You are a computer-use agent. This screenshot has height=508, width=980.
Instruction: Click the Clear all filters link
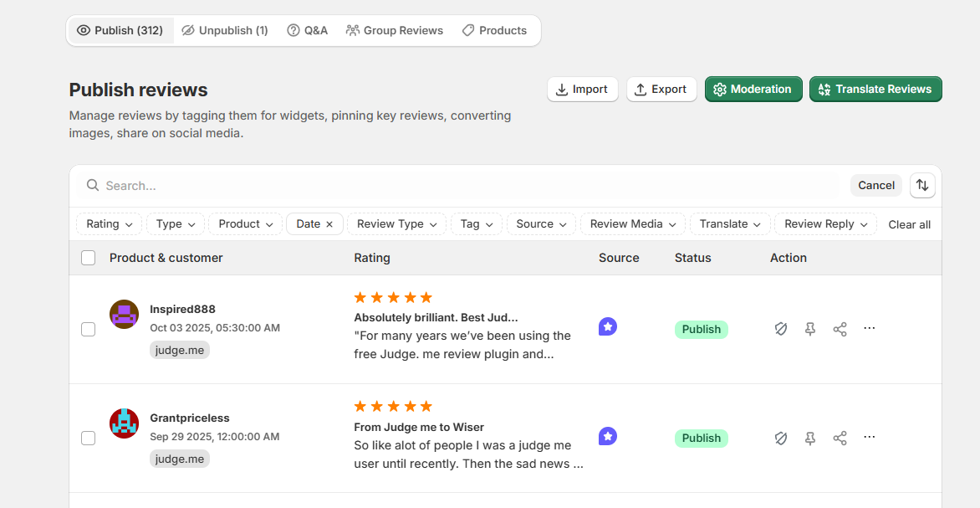tap(909, 224)
